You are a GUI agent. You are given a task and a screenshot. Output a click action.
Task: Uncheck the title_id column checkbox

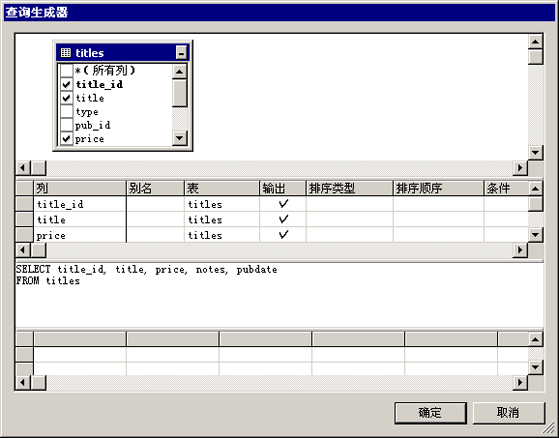66,84
